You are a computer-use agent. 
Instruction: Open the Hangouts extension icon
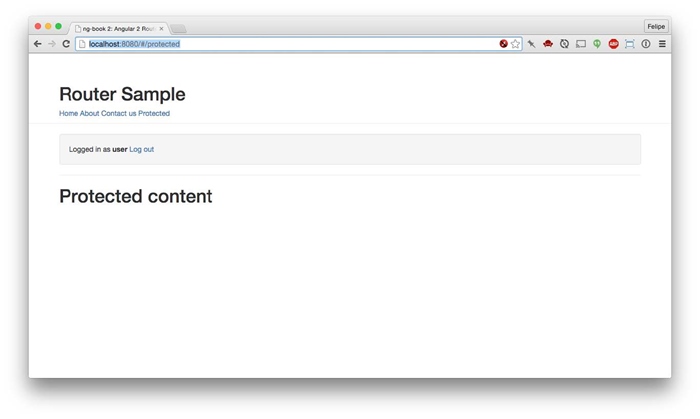597,44
